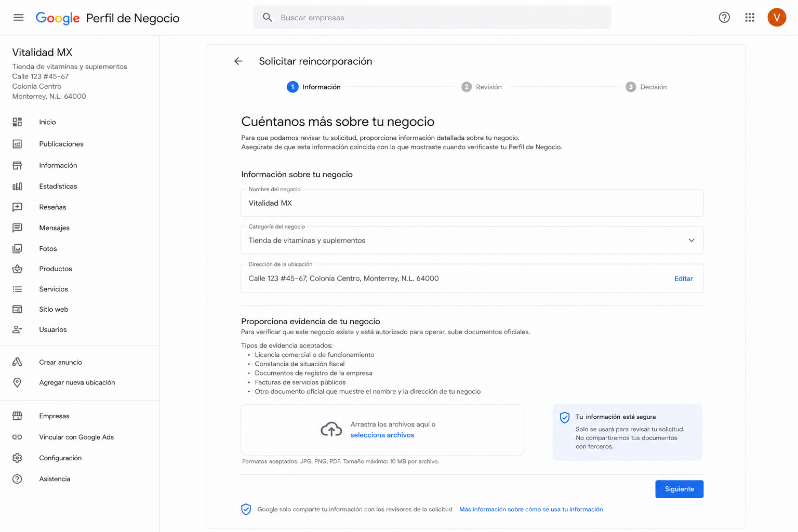Viewport: 798px width, 532px height.
Task: Click the Estadísticas bar chart icon
Action: point(17,186)
